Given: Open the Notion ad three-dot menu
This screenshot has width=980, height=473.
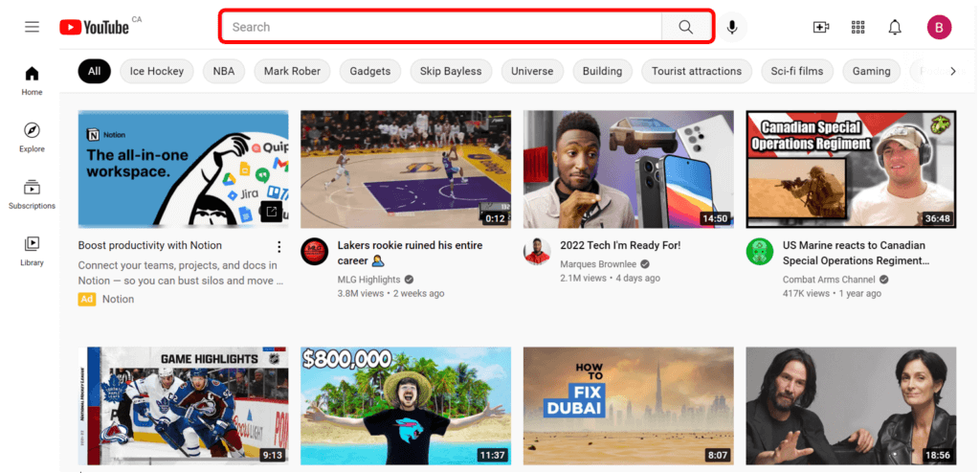Looking at the screenshot, I should (279, 246).
